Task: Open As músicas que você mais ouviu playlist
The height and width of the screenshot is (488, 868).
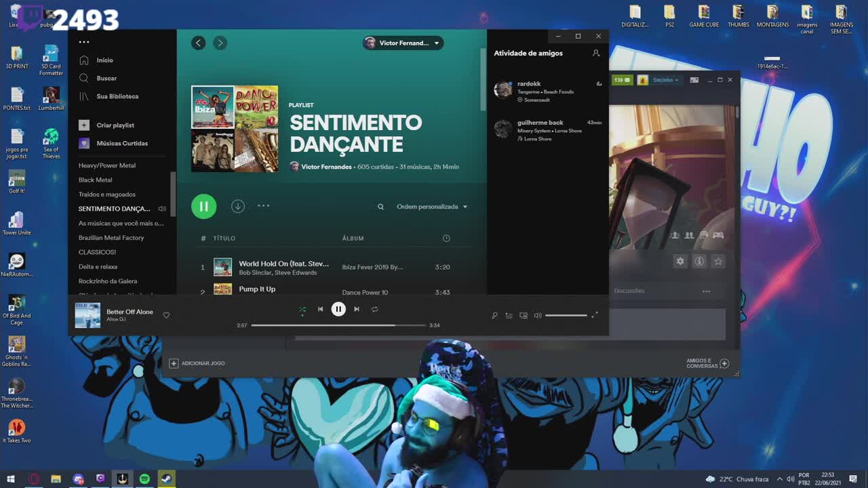Action: tap(121, 223)
